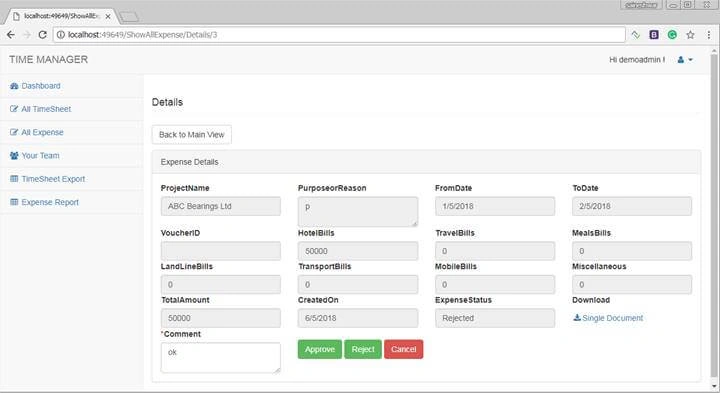
Task: Click the browser forward arrow
Action: (27, 35)
